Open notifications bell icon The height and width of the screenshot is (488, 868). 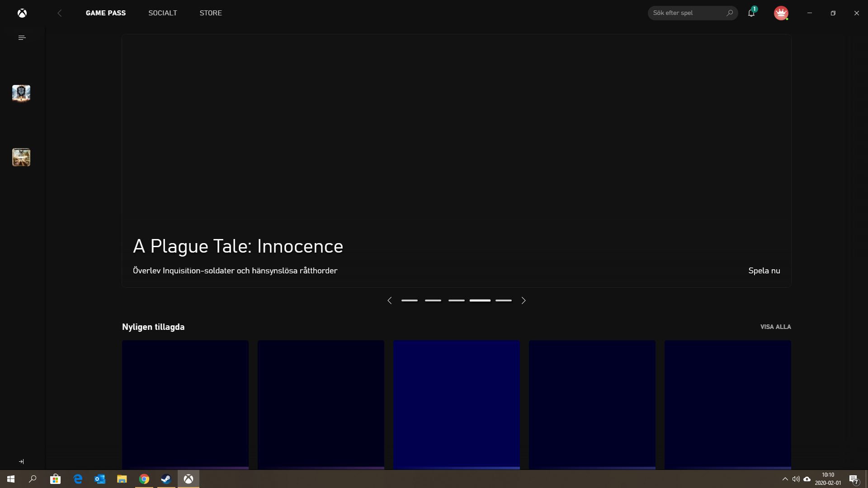(x=751, y=13)
